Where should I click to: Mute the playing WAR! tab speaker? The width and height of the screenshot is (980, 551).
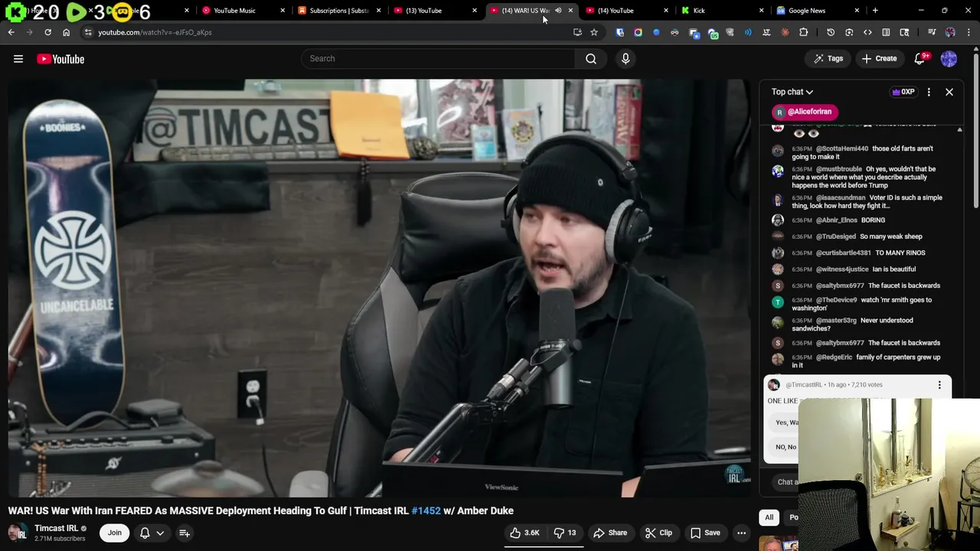[x=558, y=11]
